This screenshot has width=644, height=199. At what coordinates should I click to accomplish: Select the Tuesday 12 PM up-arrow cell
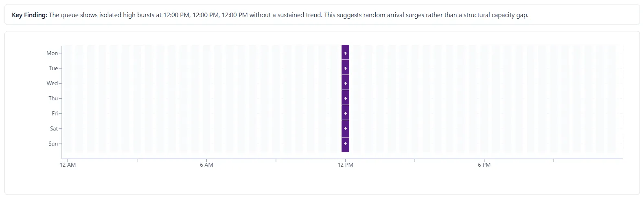pos(345,68)
